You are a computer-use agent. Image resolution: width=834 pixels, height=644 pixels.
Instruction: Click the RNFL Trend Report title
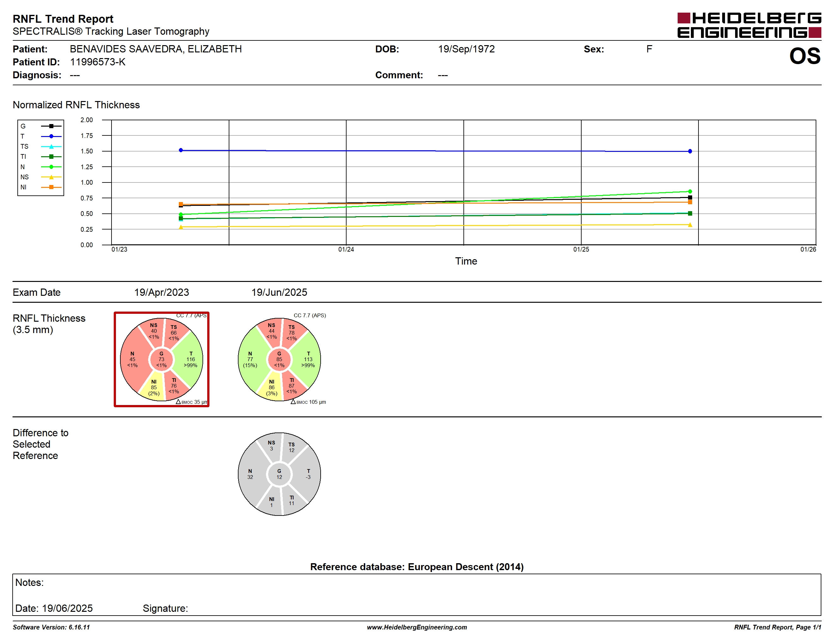[63, 19]
